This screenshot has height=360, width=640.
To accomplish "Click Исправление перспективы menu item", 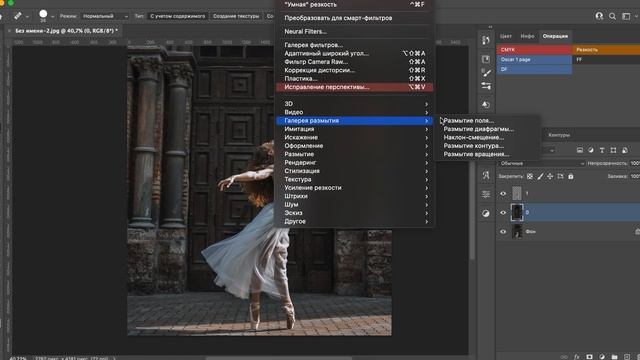I will click(354, 87).
